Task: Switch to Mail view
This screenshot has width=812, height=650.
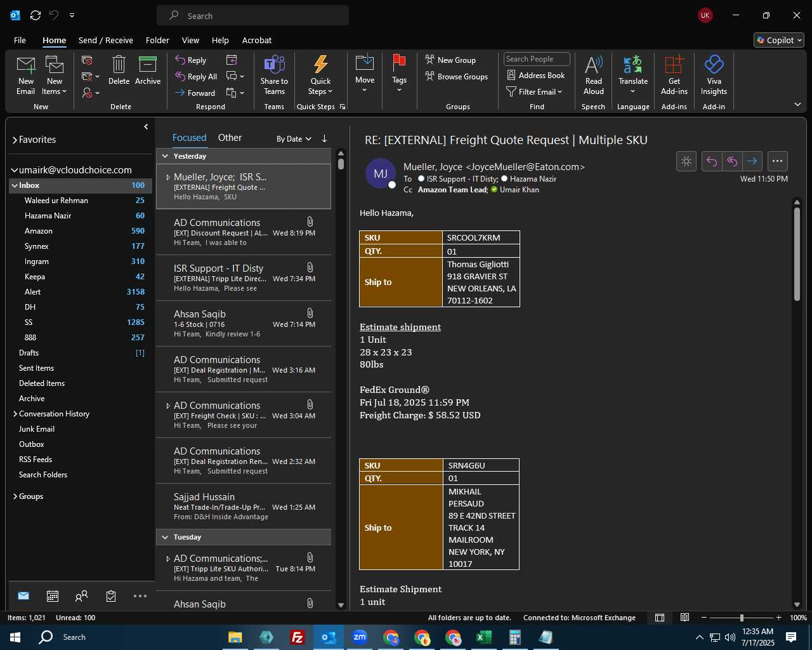Action: pyautogui.click(x=23, y=595)
